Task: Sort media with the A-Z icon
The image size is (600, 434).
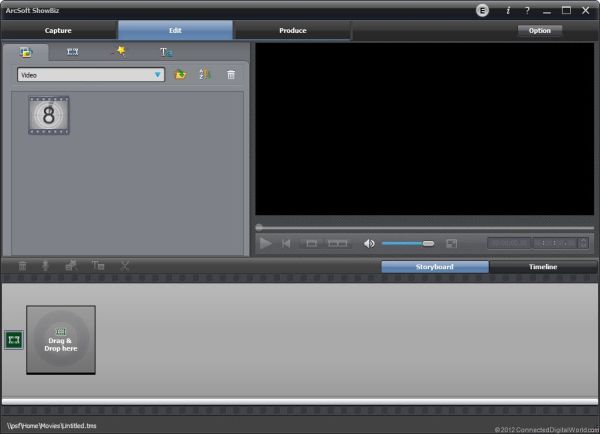Action: tap(205, 75)
